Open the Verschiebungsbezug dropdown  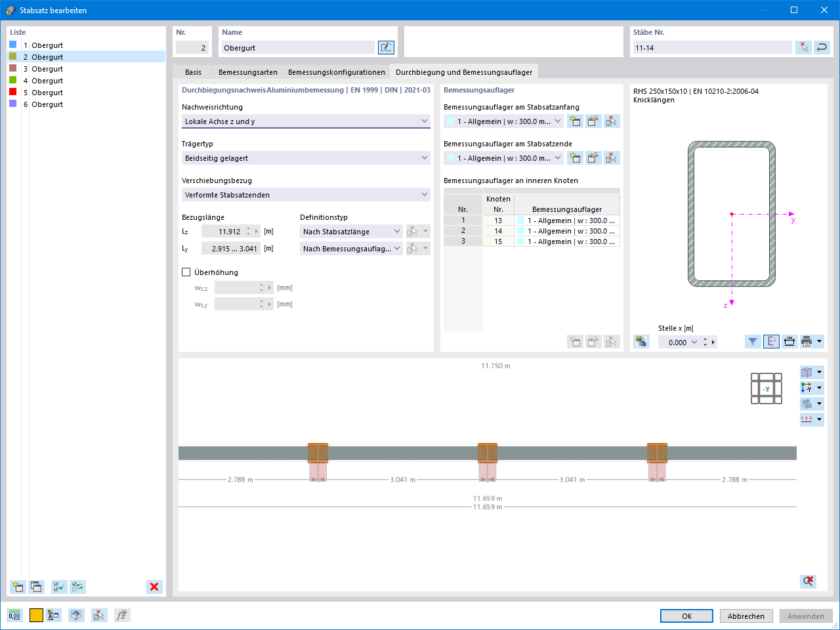[306, 194]
